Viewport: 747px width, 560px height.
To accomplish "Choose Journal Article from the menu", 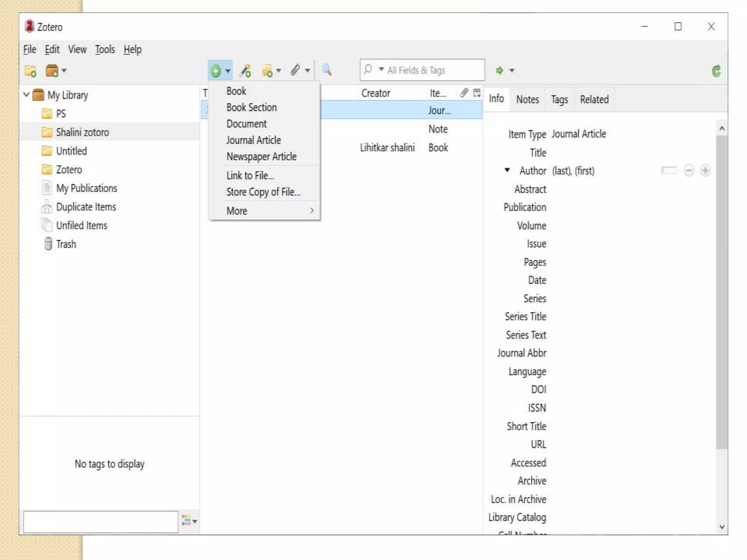I will [253, 140].
